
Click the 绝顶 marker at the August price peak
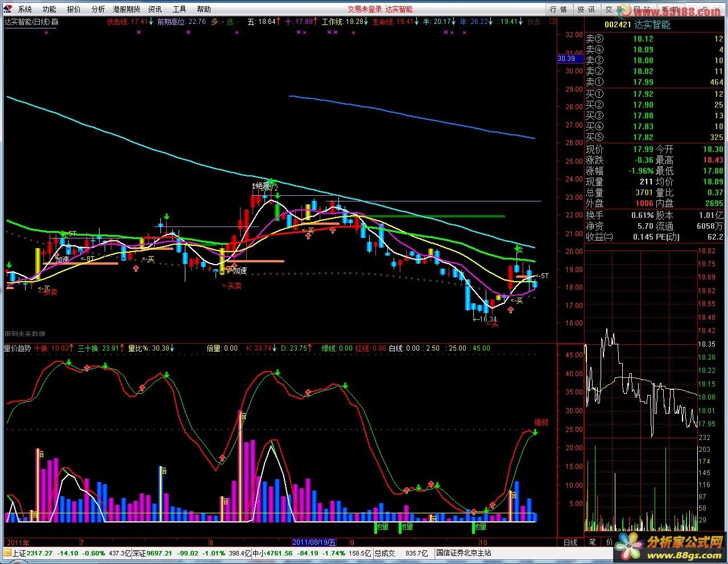tap(261, 186)
